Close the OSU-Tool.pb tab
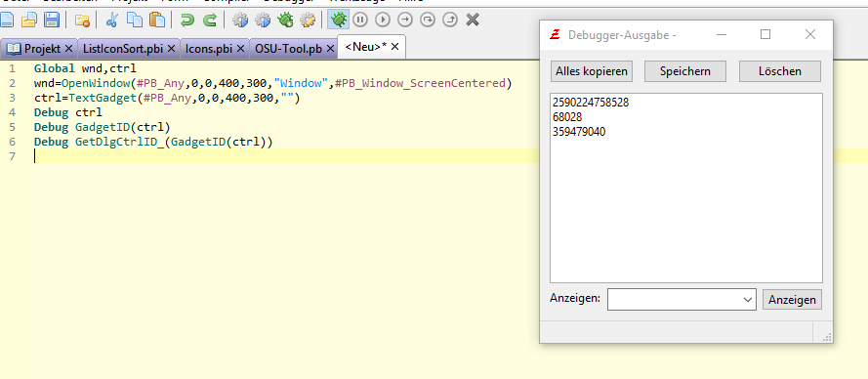The width and height of the screenshot is (868, 379). pos(330,49)
